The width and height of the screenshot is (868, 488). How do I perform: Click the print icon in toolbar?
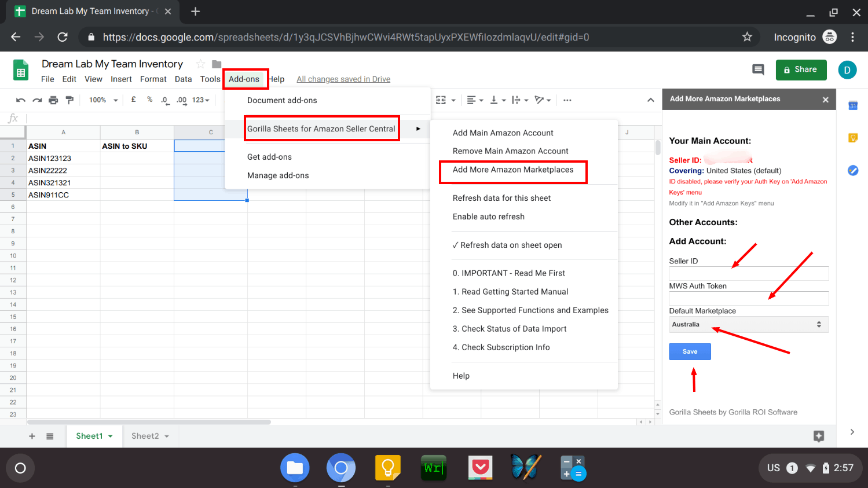point(53,100)
